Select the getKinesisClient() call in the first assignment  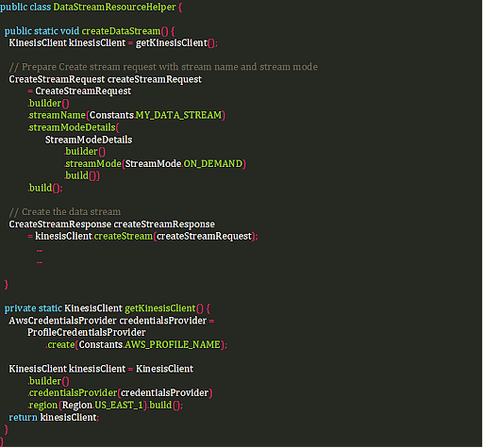pos(175,43)
